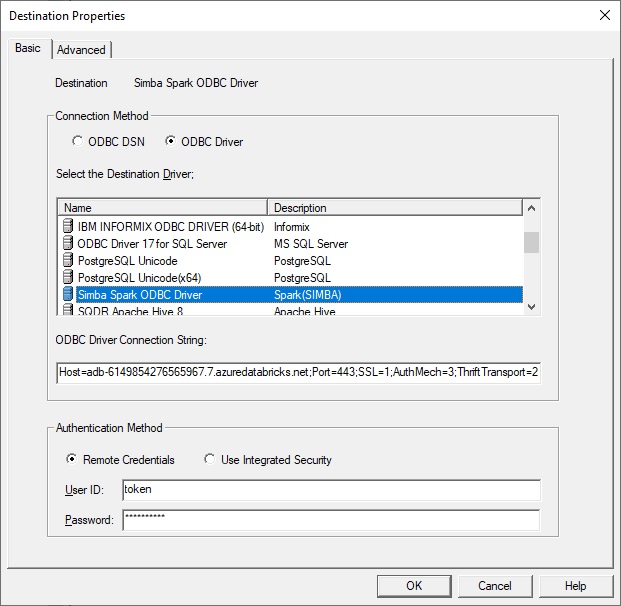Click the PostgreSQL Unicode(x64) database icon

click(68, 278)
